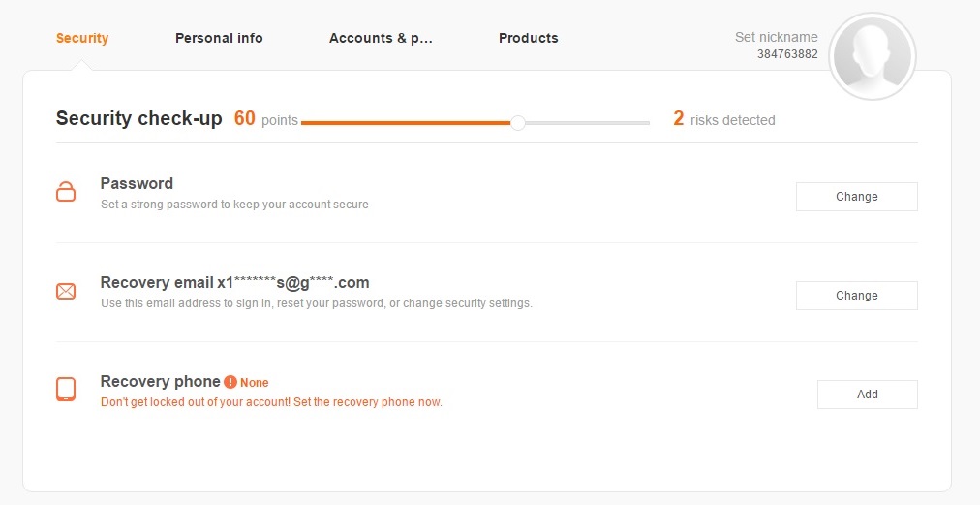Click the orange warning exclamation icon

(230, 382)
